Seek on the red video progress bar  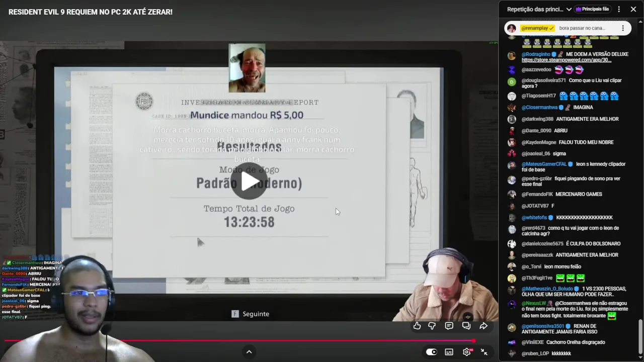point(239,341)
